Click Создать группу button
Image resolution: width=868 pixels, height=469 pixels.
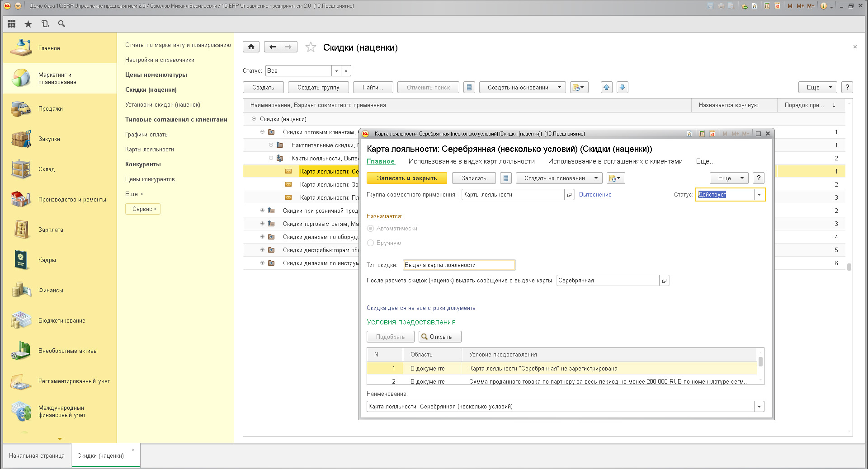[x=318, y=87]
